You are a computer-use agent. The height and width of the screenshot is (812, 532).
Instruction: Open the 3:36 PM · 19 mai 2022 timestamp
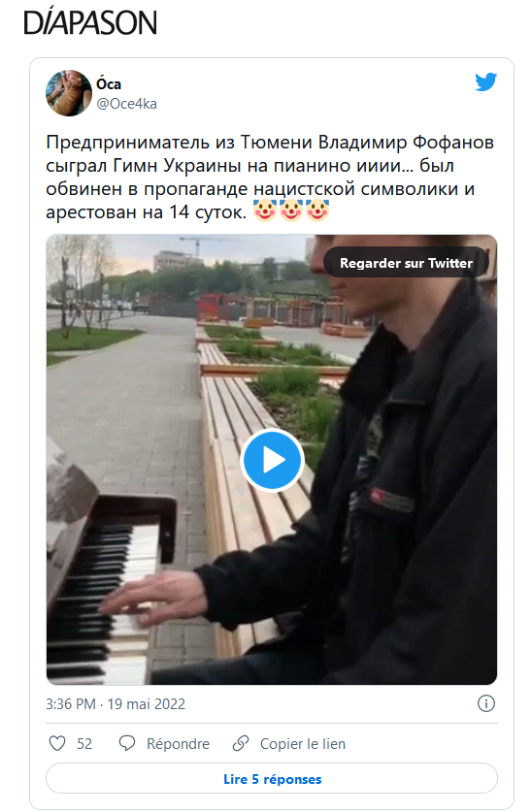tap(116, 704)
